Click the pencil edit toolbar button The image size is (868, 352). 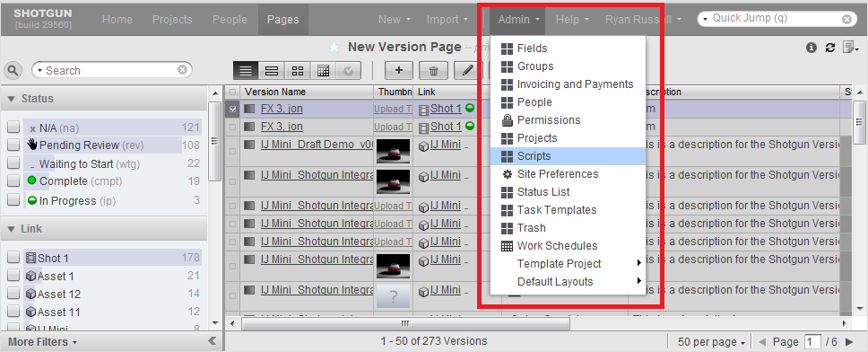468,70
